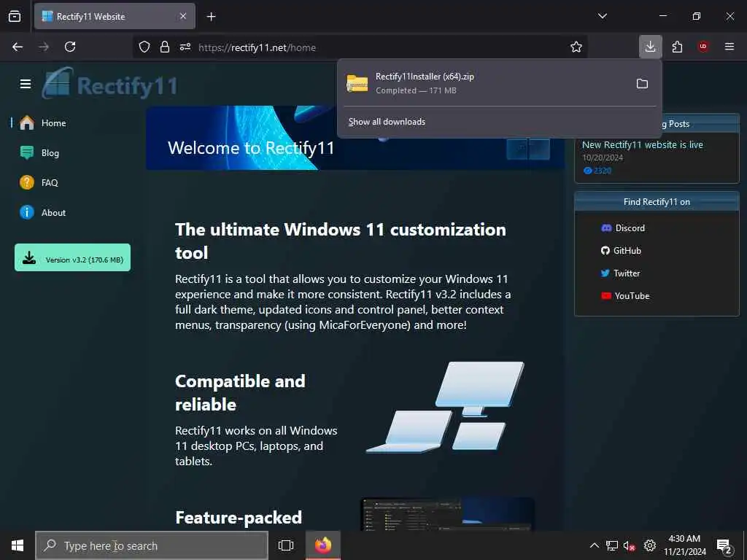Open downloaded Rectify11Installer (x64).zip

(x=483, y=83)
